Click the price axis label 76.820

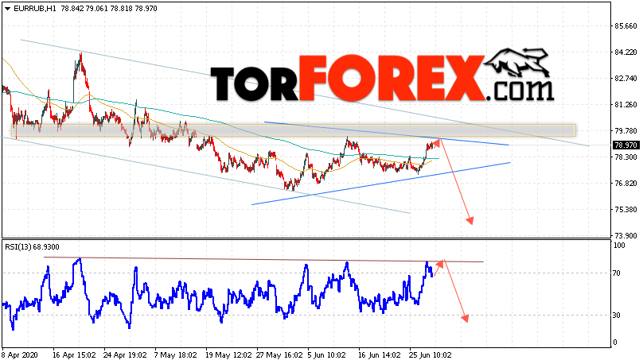point(625,184)
